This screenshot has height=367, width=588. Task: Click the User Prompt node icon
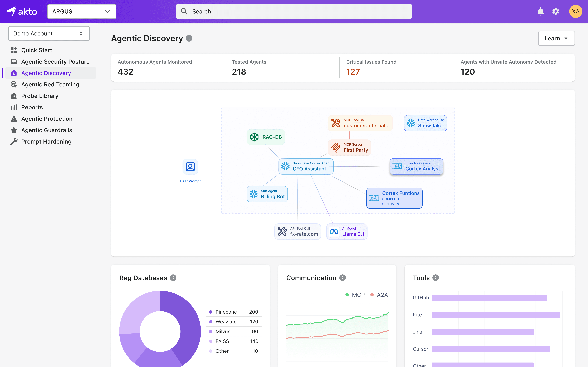[x=190, y=167]
